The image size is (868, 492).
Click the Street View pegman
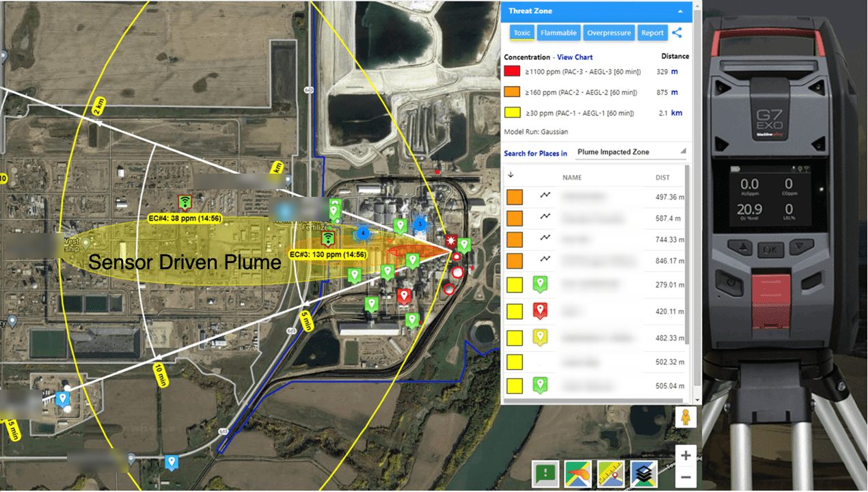click(685, 418)
